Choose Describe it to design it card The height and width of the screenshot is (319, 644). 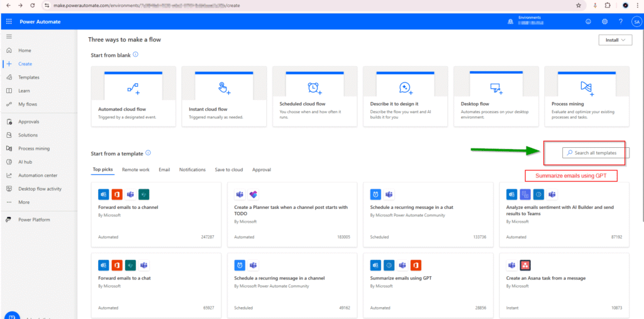(406, 97)
